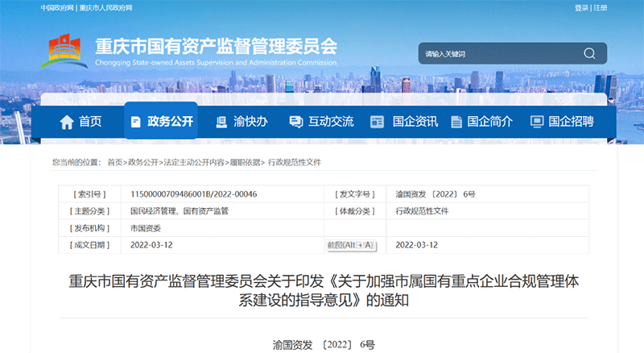Click the magnifier search icon

pyautogui.click(x=589, y=54)
